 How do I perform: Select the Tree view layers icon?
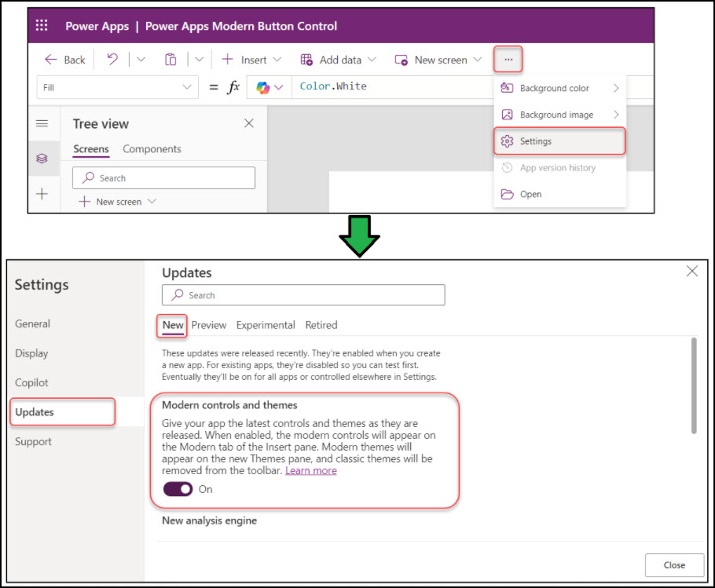tap(42, 158)
